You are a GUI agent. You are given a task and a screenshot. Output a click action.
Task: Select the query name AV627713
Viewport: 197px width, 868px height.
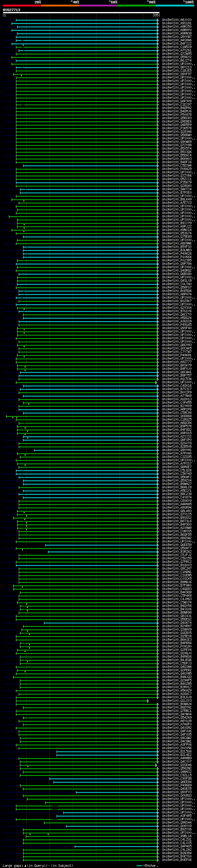coord(11,10)
